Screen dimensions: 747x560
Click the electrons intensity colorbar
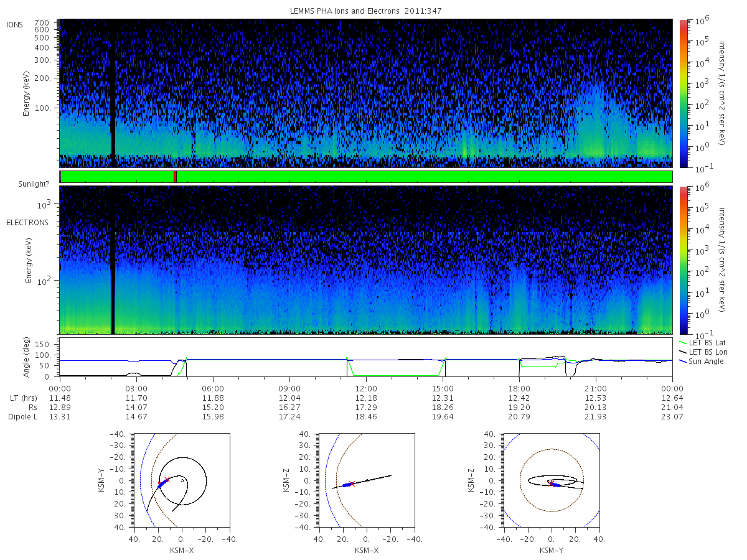pyautogui.click(x=683, y=260)
